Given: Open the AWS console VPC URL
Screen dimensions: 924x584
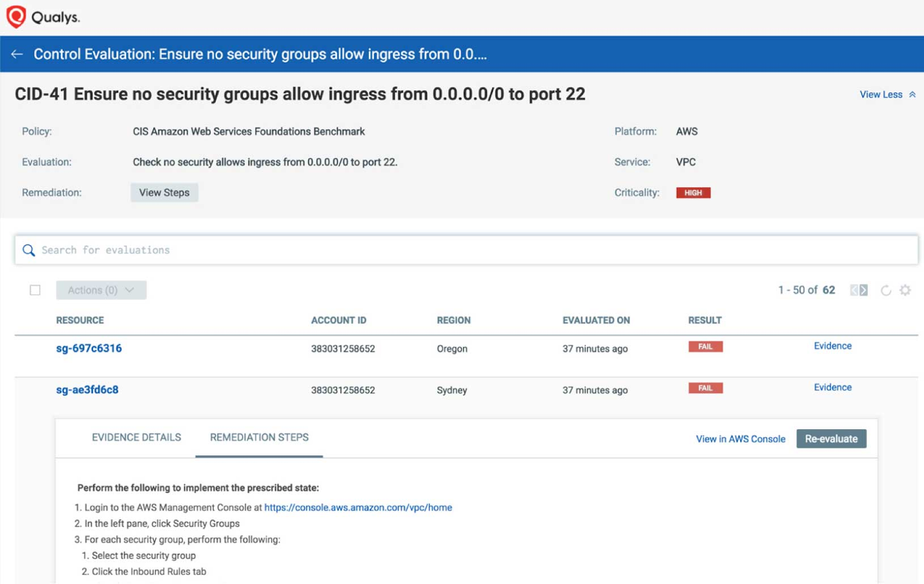Looking at the screenshot, I should pyautogui.click(x=358, y=508).
